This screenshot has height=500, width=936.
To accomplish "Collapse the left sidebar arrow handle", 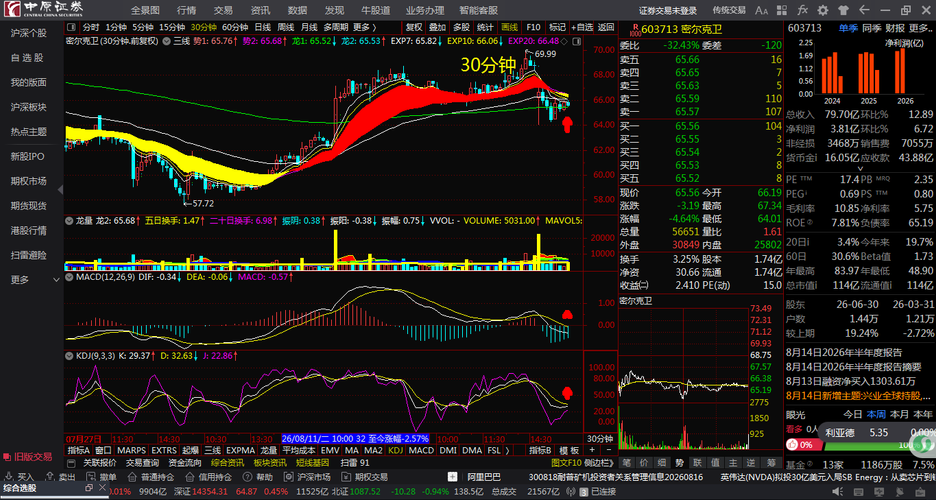I will point(60,189).
